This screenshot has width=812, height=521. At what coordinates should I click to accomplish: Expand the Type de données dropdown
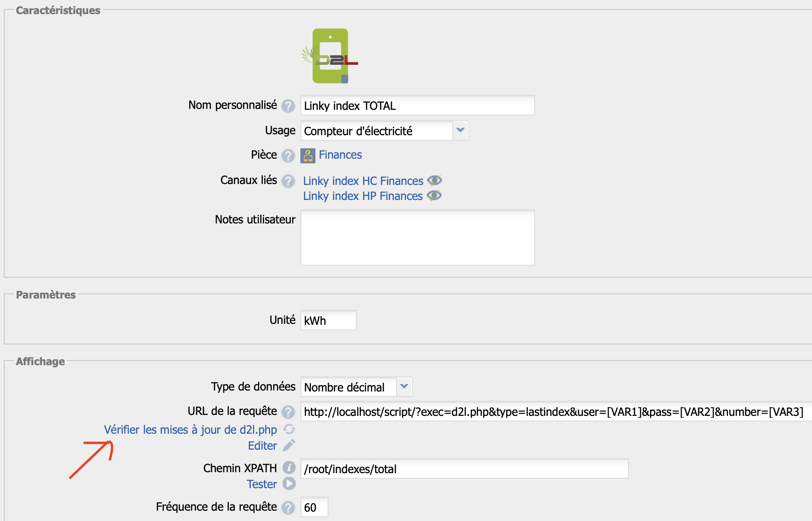(404, 387)
